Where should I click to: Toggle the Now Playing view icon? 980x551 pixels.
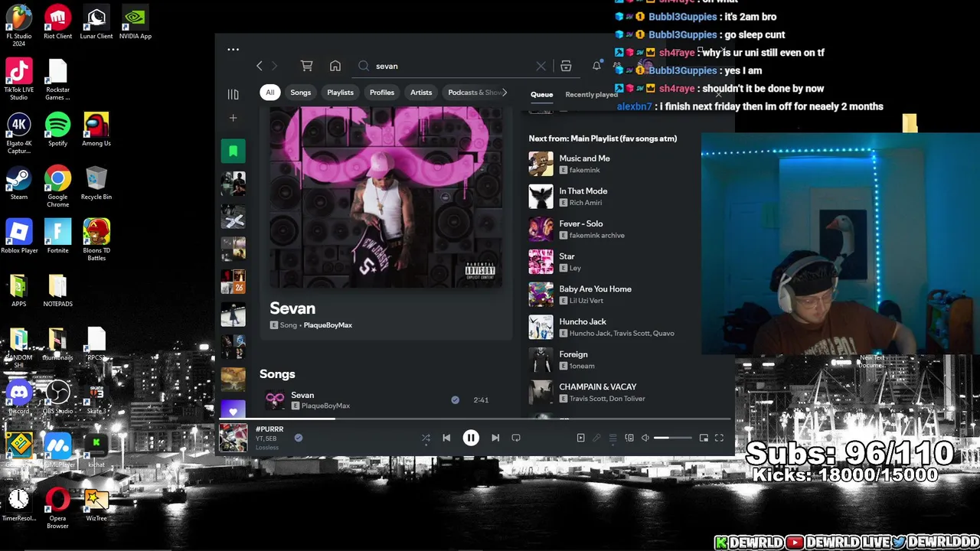(580, 438)
